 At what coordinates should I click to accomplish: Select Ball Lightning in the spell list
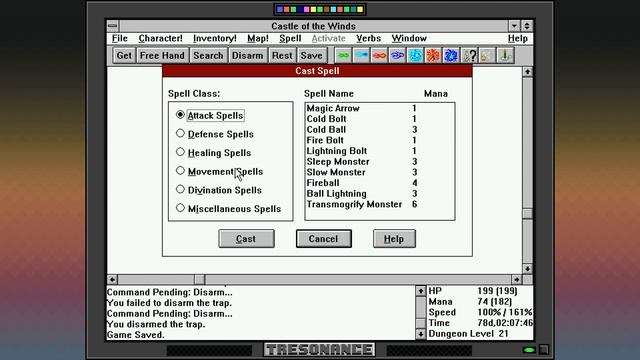[x=380, y=193]
